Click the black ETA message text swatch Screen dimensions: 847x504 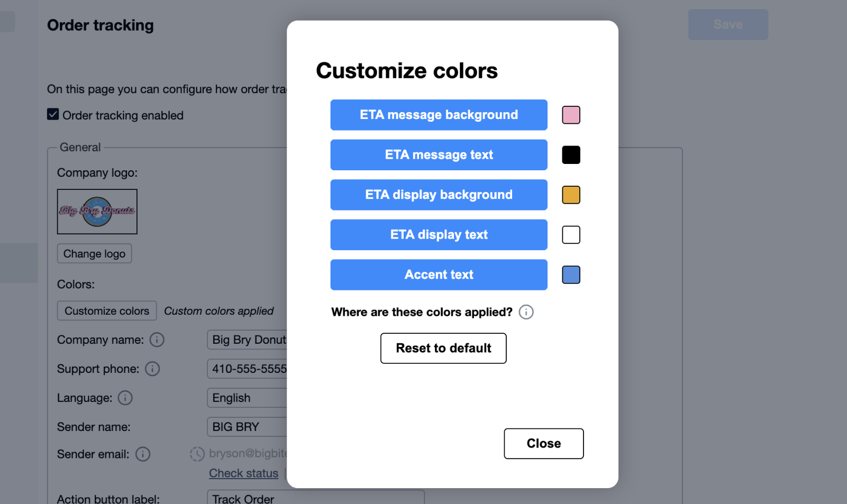coord(571,154)
